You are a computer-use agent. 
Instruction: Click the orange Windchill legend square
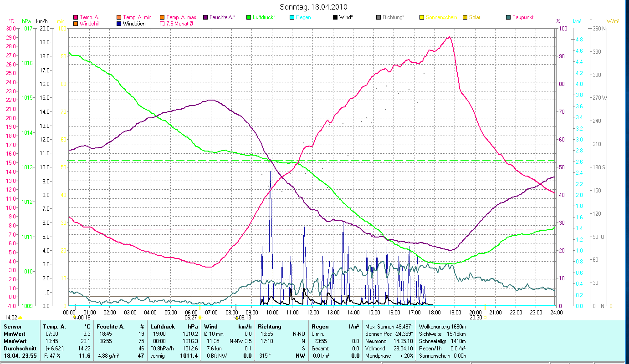pyautogui.click(x=76, y=24)
